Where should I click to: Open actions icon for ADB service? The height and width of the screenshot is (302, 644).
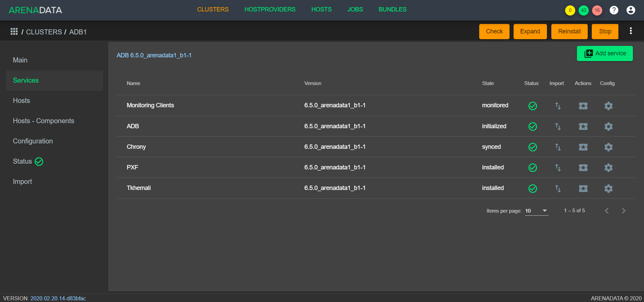(x=583, y=127)
